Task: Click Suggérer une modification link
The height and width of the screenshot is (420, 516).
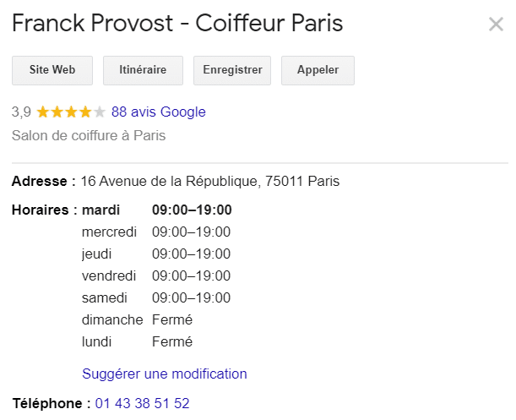Action: pos(165,374)
